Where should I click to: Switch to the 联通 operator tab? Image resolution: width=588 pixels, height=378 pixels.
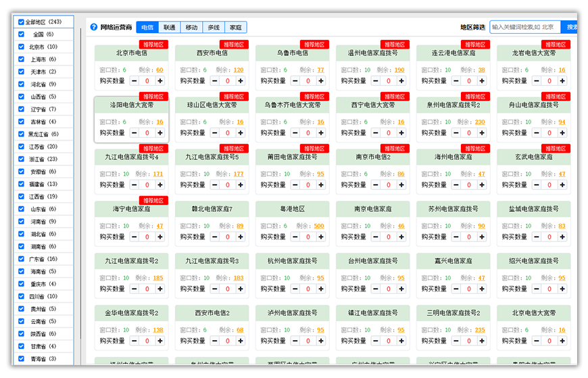[x=170, y=28]
